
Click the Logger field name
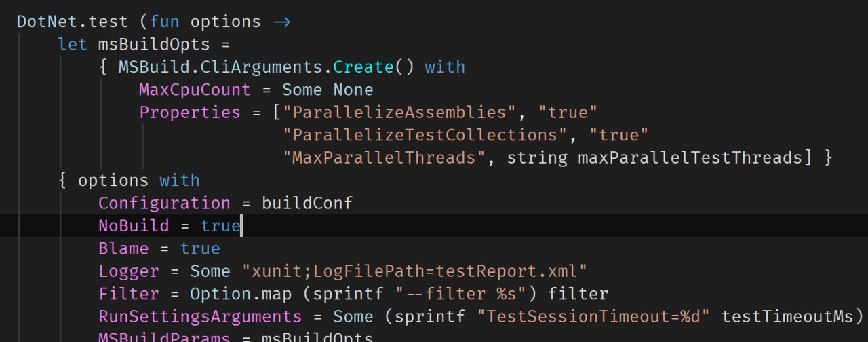tap(129, 271)
